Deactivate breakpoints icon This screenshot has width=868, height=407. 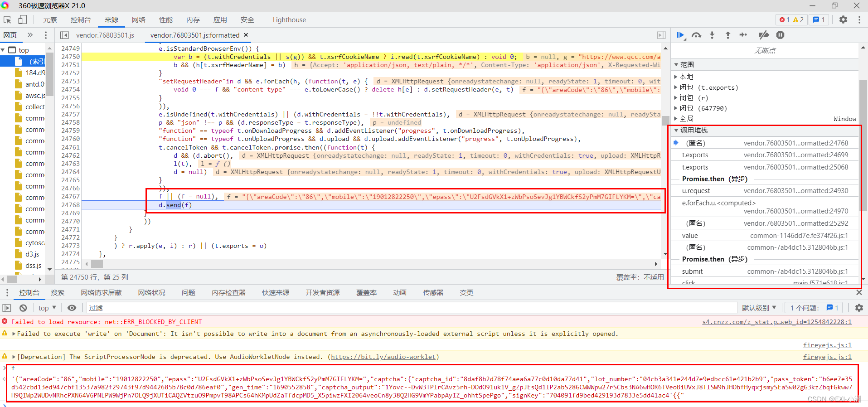point(764,35)
